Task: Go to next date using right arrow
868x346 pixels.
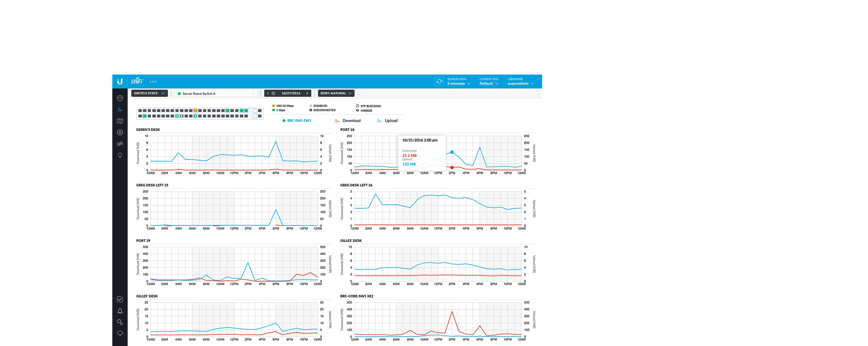Action: tap(307, 93)
